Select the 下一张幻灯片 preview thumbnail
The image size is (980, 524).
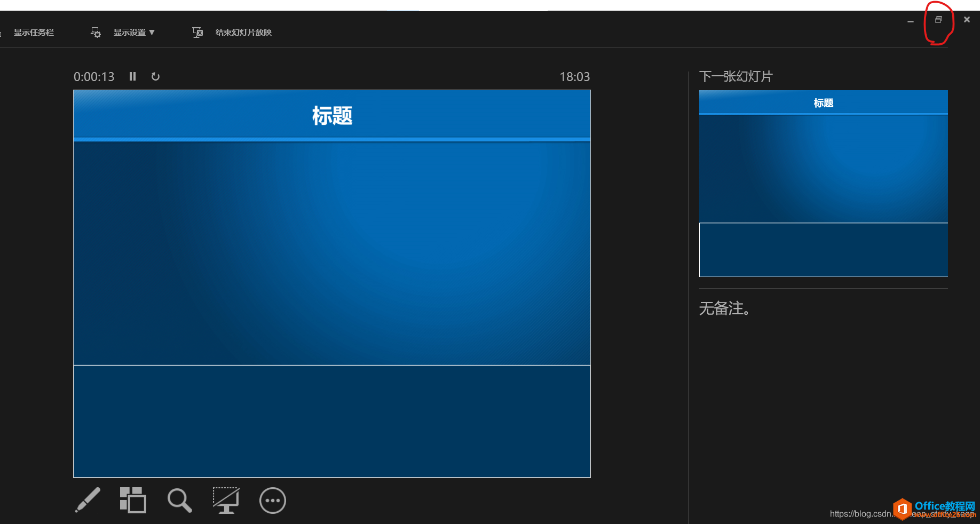tap(823, 184)
